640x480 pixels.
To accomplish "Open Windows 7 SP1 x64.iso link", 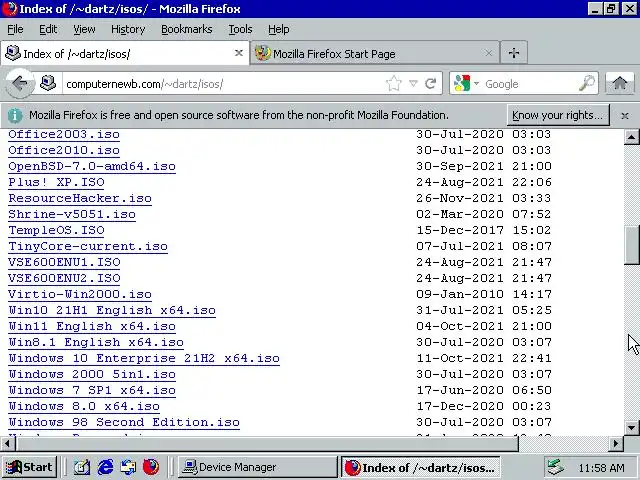I will (92, 390).
